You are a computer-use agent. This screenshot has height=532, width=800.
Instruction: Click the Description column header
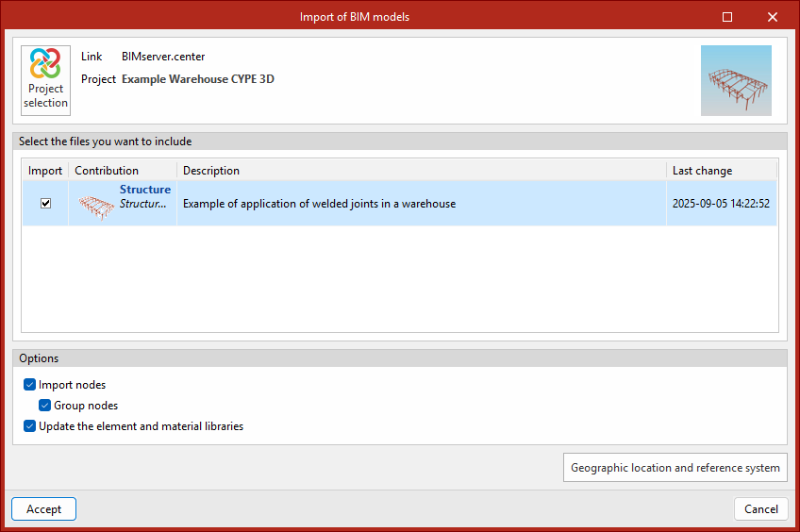click(x=211, y=171)
